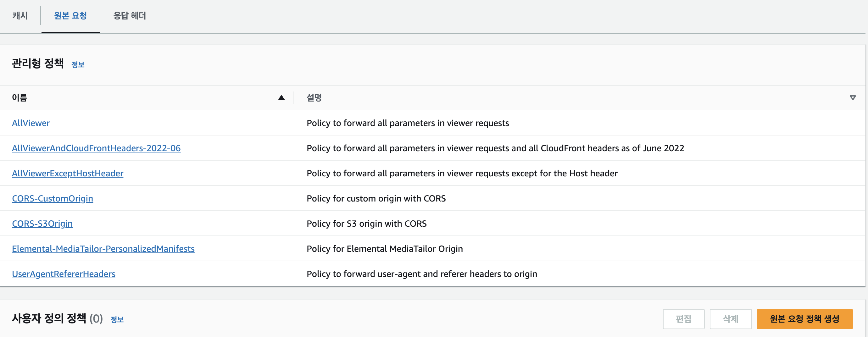The width and height of the screenshot is (868, 337).
Task: Open the description column dropdown triangle
Action: tap(853, 98)
